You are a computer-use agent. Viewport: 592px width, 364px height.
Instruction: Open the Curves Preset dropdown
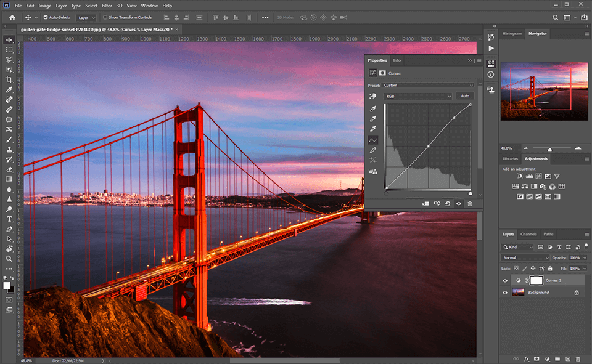[426, 85]
